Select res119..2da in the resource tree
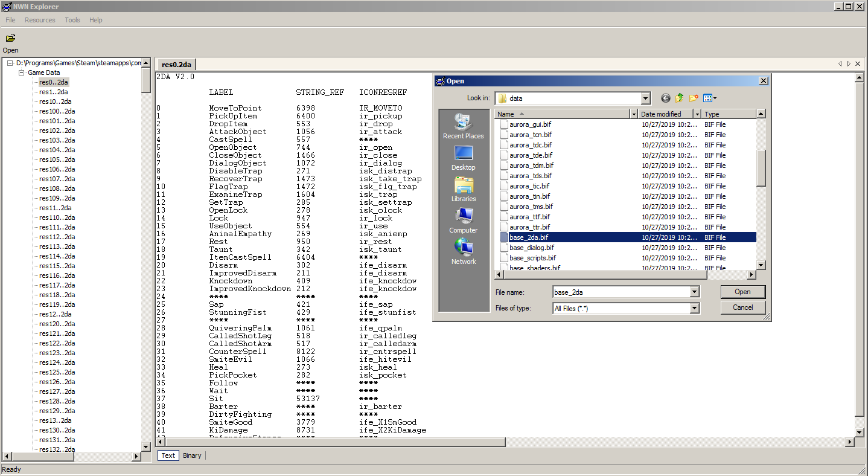 click(x=57, y=304)
